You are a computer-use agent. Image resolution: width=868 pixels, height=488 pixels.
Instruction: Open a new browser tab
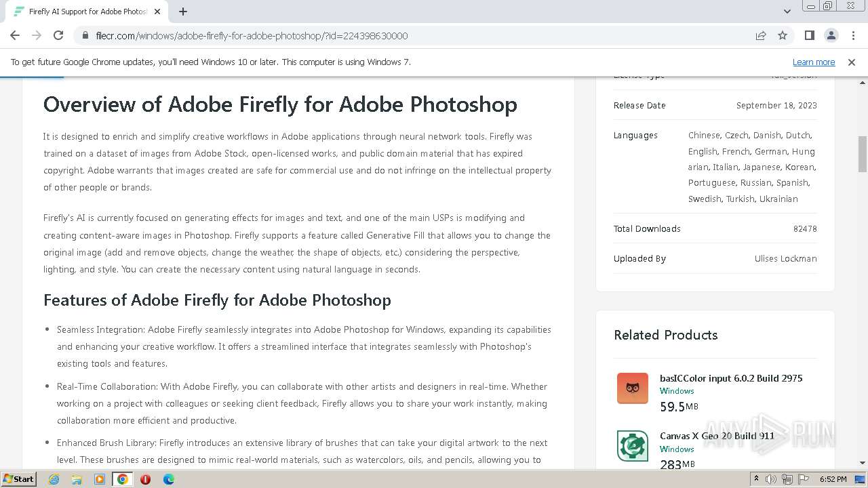[x=183, y=12]
